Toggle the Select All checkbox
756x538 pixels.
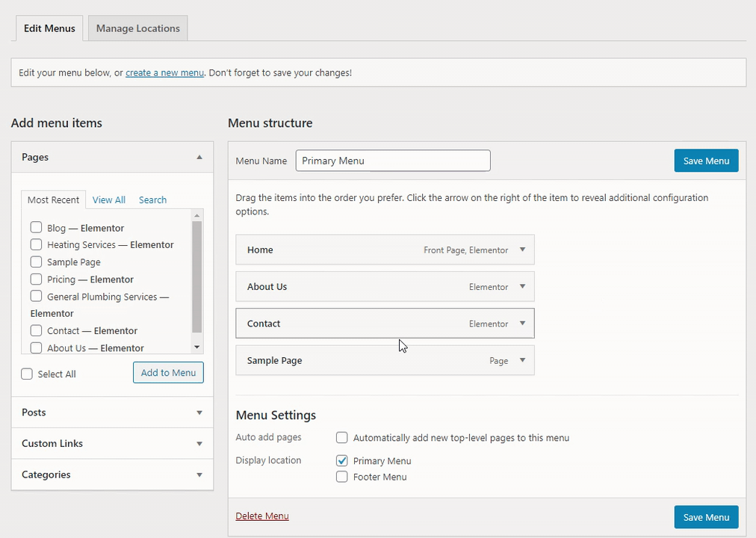27,374
